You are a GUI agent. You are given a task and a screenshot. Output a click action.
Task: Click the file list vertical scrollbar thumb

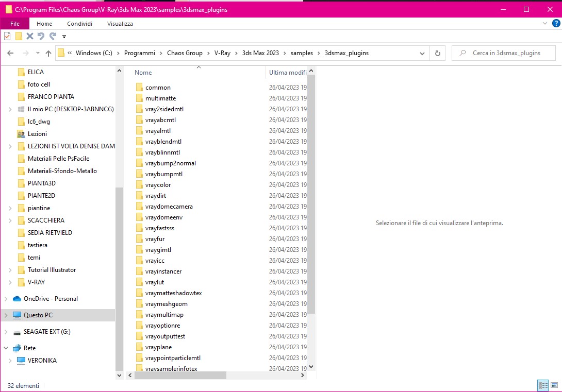pos(311,194)
